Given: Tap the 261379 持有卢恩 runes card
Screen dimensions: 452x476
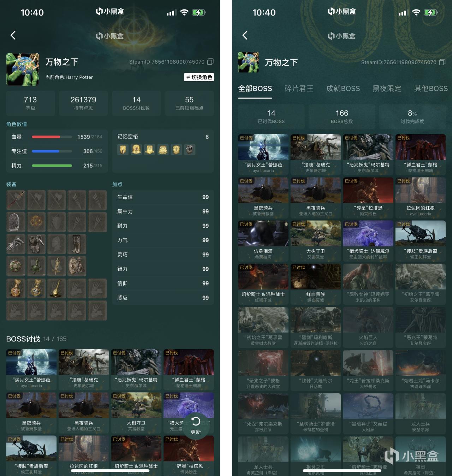Looking at the screenshot, I should pyautogui.click(x=83, y=103).
